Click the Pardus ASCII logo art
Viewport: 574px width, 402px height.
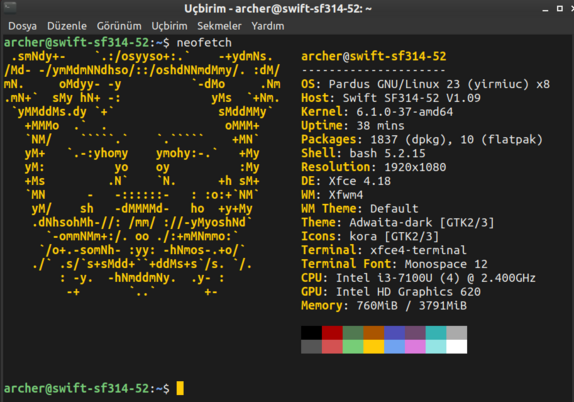(143, 174)
